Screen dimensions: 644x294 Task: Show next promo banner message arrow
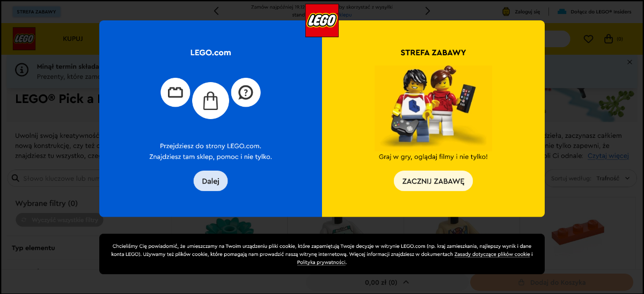point(428,11)
